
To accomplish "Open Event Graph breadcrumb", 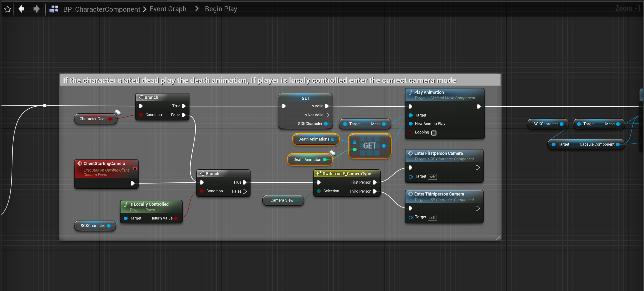I will [x=168, y=9].
